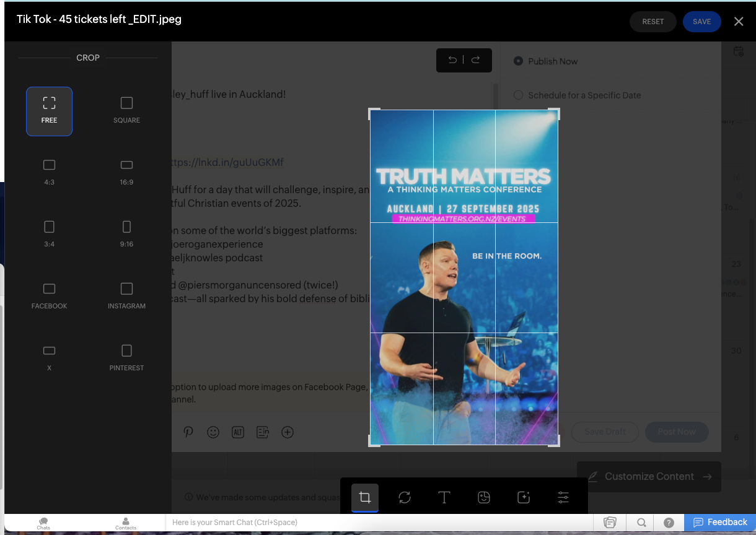Click the Smart Chat input field

click(x=379, y=523)
